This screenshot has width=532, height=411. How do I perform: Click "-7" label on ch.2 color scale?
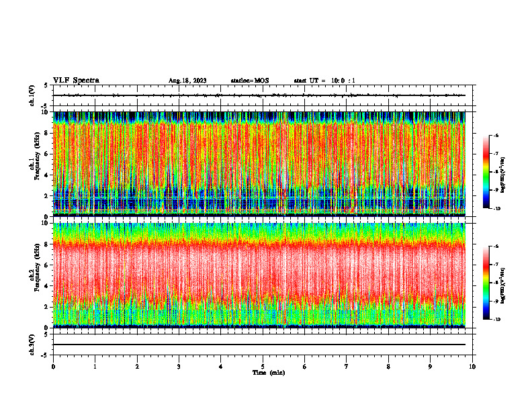pos(496,265)
